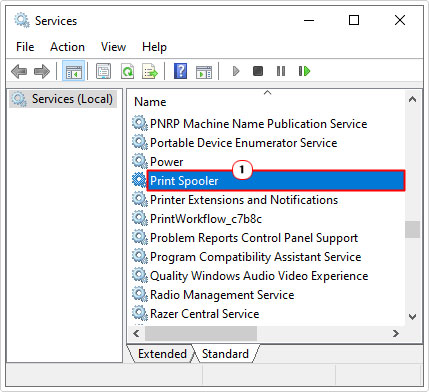Viewport: 429px width, 392px height.
Task: Select the Print Spooler service
Action: [276, 181]
